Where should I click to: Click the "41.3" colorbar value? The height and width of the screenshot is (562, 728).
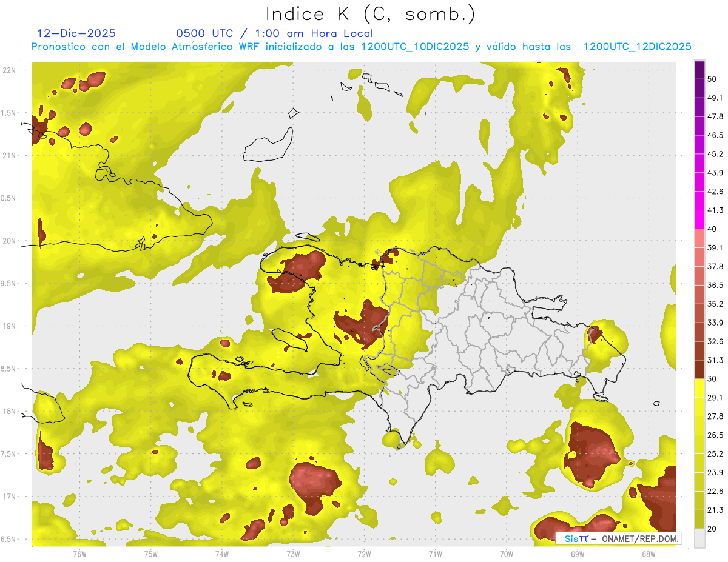pos(715,210)
